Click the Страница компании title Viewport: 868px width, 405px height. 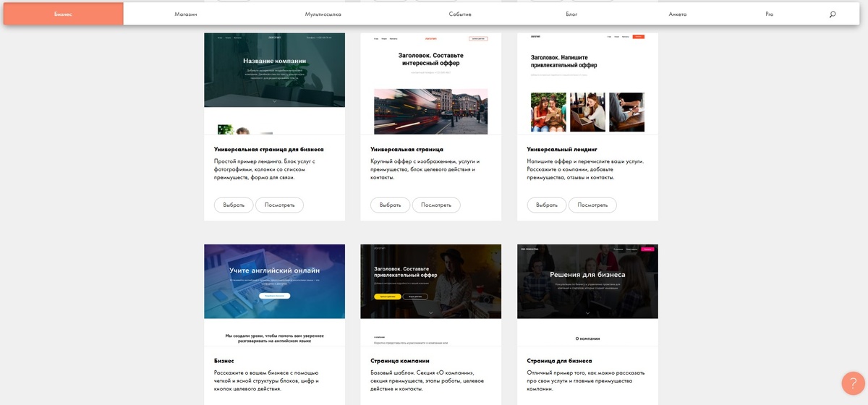click(400, 360)
